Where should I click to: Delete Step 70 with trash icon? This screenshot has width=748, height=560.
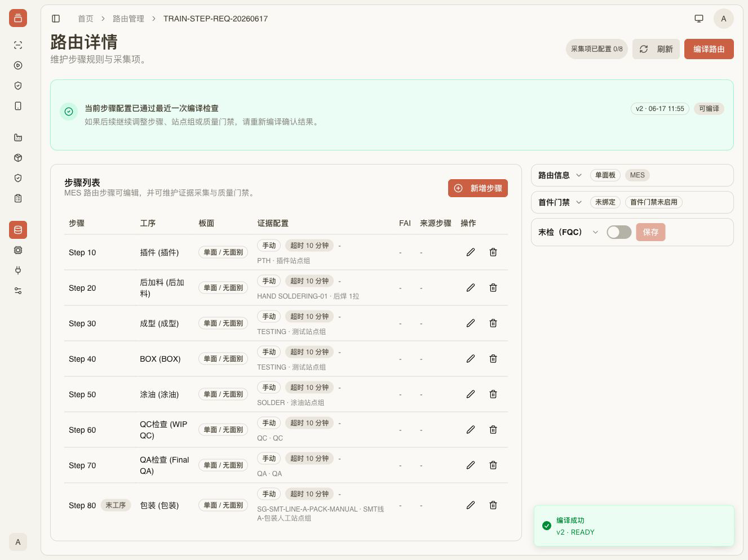click(493, 465)
